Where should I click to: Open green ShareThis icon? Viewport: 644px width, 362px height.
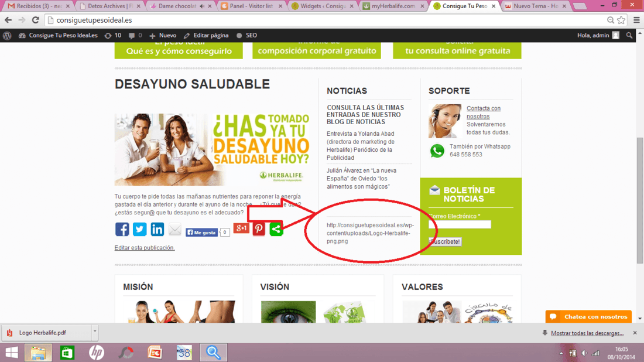point(276,229)
